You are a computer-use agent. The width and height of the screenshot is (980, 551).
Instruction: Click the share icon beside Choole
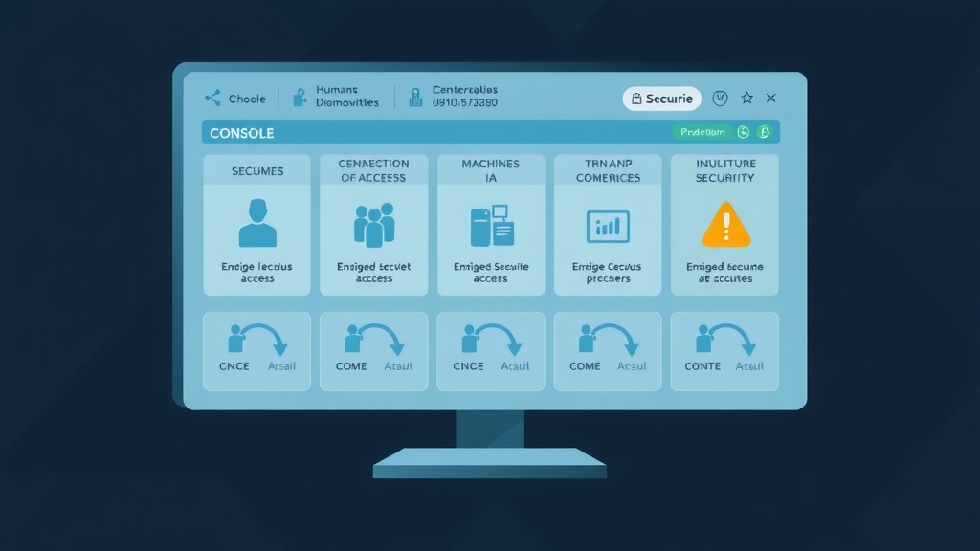(212, 99)
